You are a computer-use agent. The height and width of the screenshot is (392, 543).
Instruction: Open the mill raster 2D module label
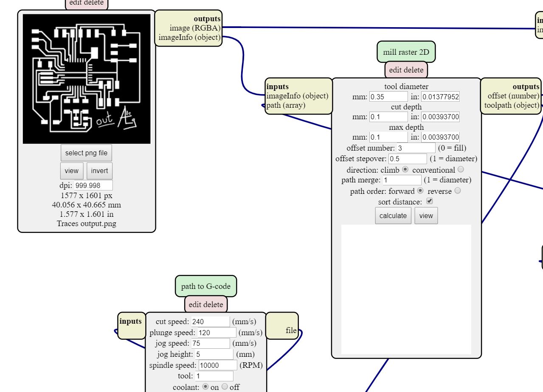pyautogui.click(x=406, y=52)
